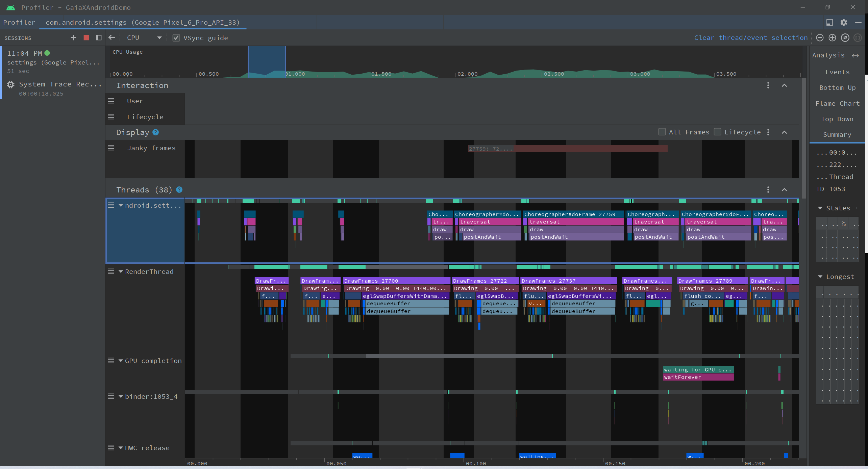Screen dimensions: 868x469
Task: Collapse the Threads section
Action: 784,190
